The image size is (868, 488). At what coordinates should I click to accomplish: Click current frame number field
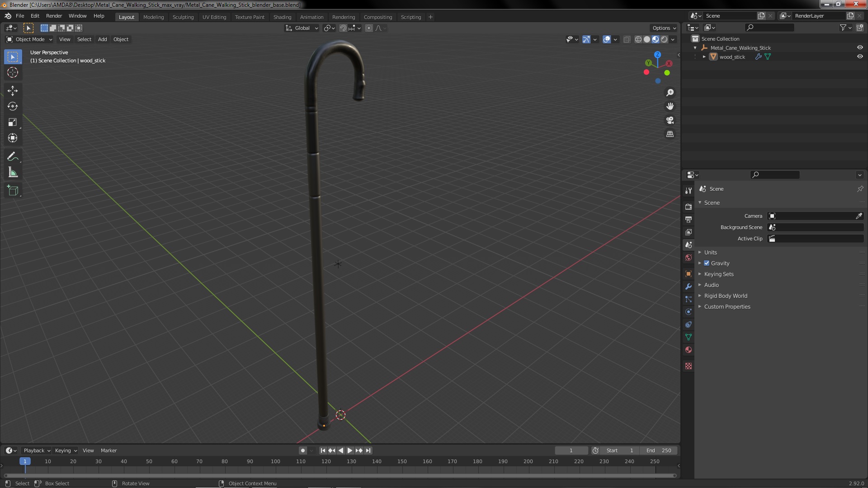pyautogui.click(x=571, y=450)
